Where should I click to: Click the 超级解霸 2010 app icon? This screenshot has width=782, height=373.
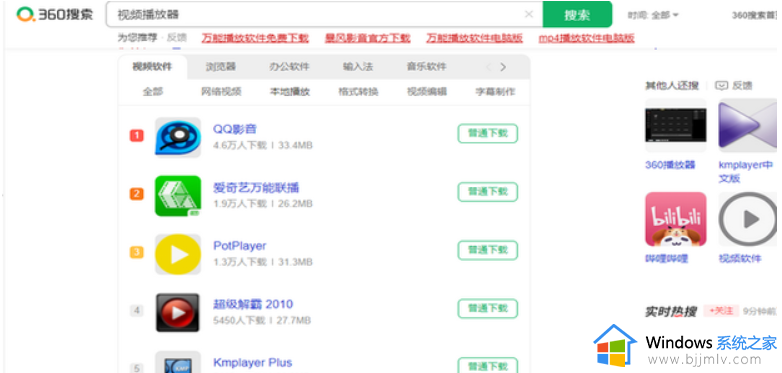178,313
